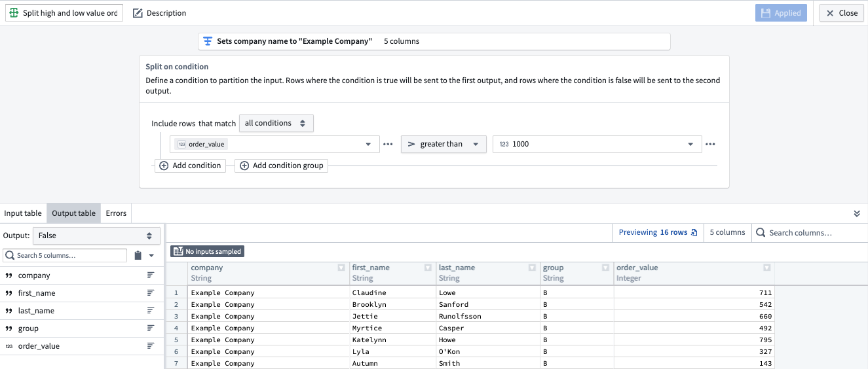Expand the caret next to the clipboard icon

[x=152, y=256]
